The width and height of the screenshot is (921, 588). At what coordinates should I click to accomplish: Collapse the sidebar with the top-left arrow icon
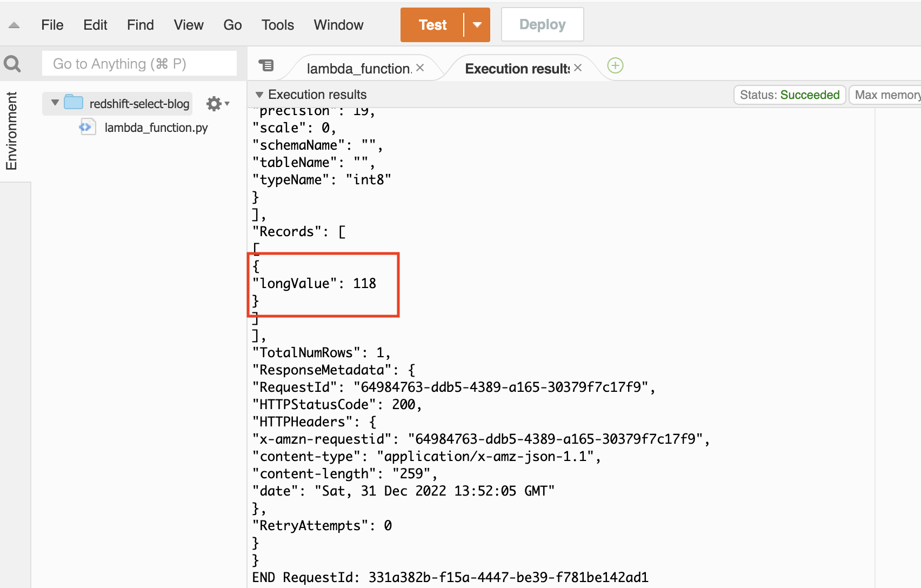tap(14, 24)
